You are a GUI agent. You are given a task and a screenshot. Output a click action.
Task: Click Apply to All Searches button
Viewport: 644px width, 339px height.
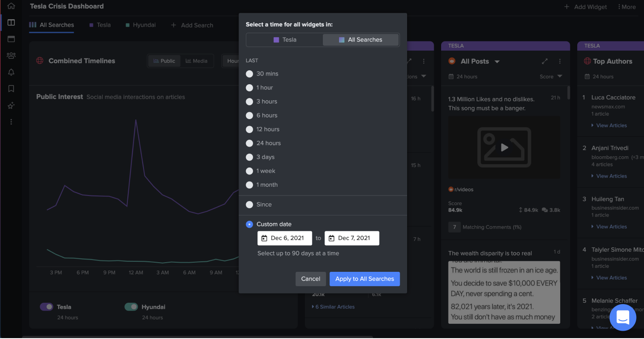pos(365,279)
